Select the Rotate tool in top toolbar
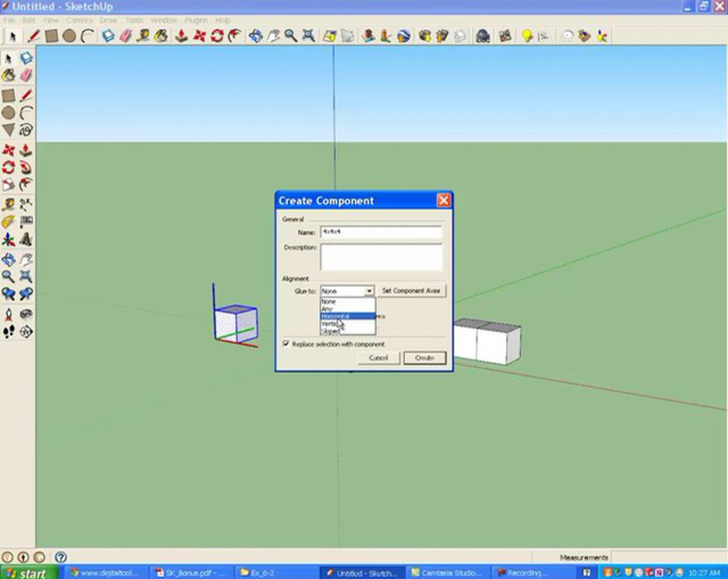The width and height of the screenshot is (728, 579). click(217, 36)
